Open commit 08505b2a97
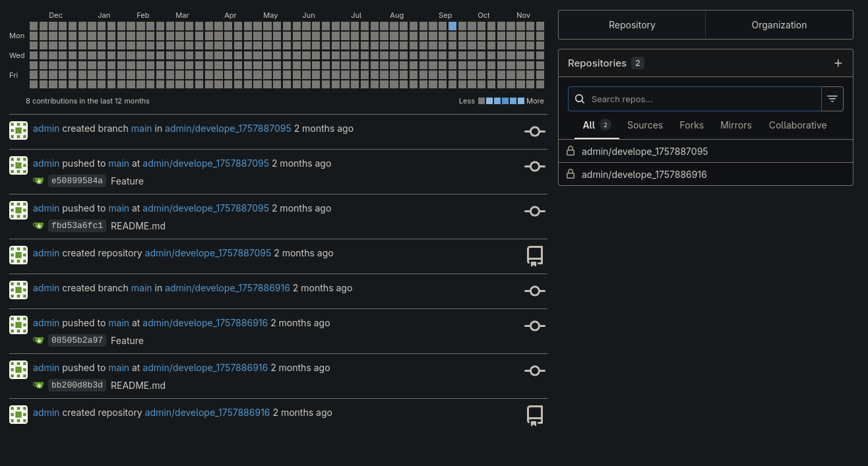 (x=77, y=341)
